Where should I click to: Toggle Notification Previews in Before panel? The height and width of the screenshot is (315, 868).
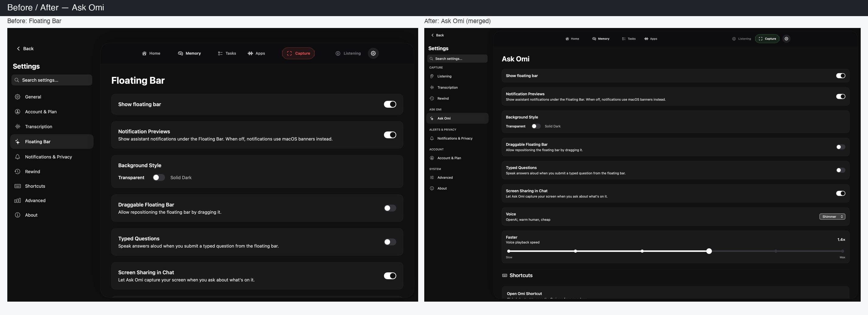click(x=390, y=135)
